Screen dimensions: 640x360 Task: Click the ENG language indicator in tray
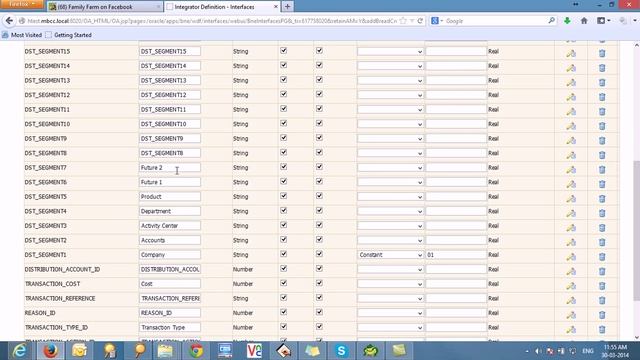[x=588, y=351]
